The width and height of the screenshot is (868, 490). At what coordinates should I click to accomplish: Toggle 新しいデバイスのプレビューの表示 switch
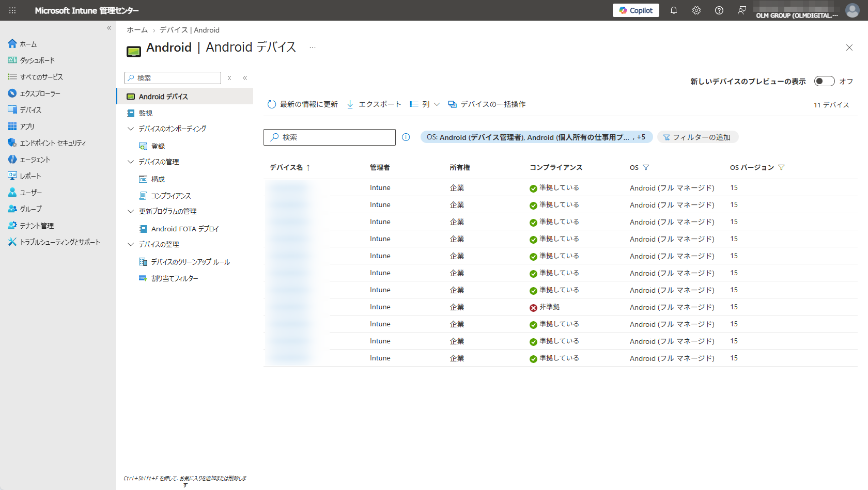(x=824, y=81)
